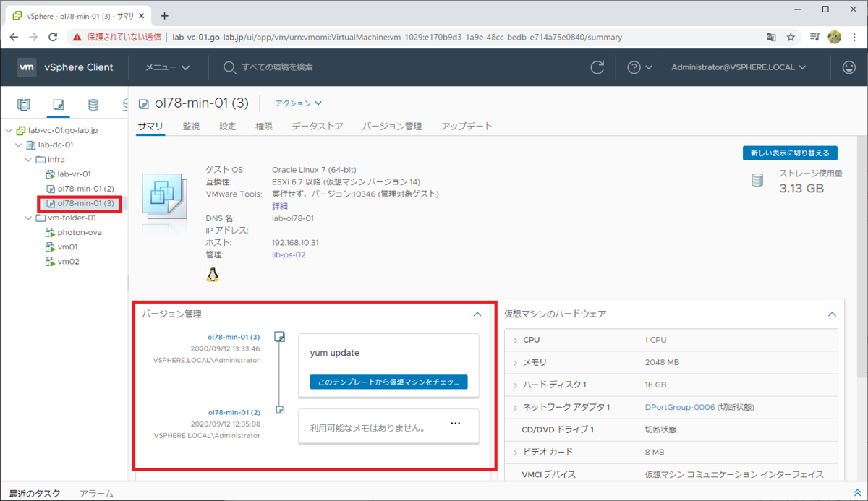Viewport: 868px width, 501px height.
Task: Open the DPortGroup-0006 network link
Action: click(x=679, y=407)
